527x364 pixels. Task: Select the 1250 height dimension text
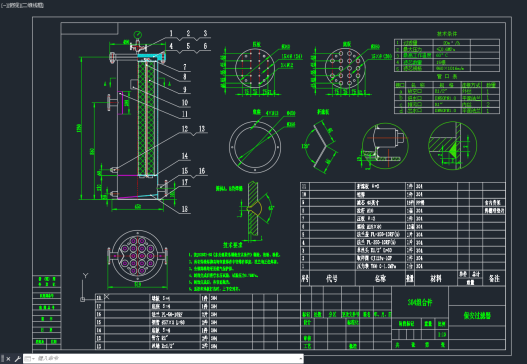click(x=79, y=128)
